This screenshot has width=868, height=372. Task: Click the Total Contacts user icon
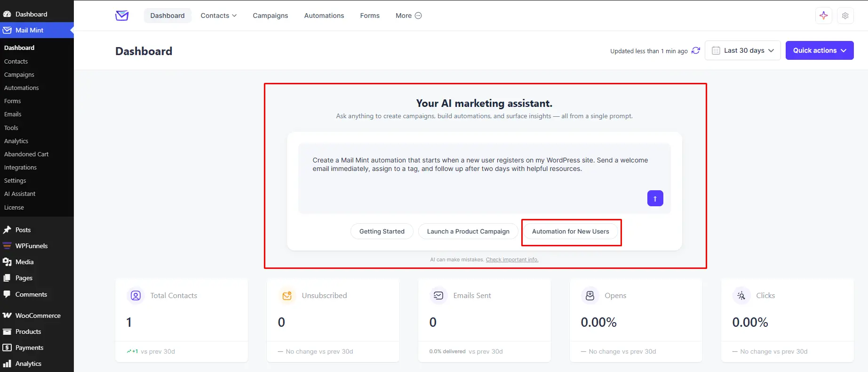[135, 296]
